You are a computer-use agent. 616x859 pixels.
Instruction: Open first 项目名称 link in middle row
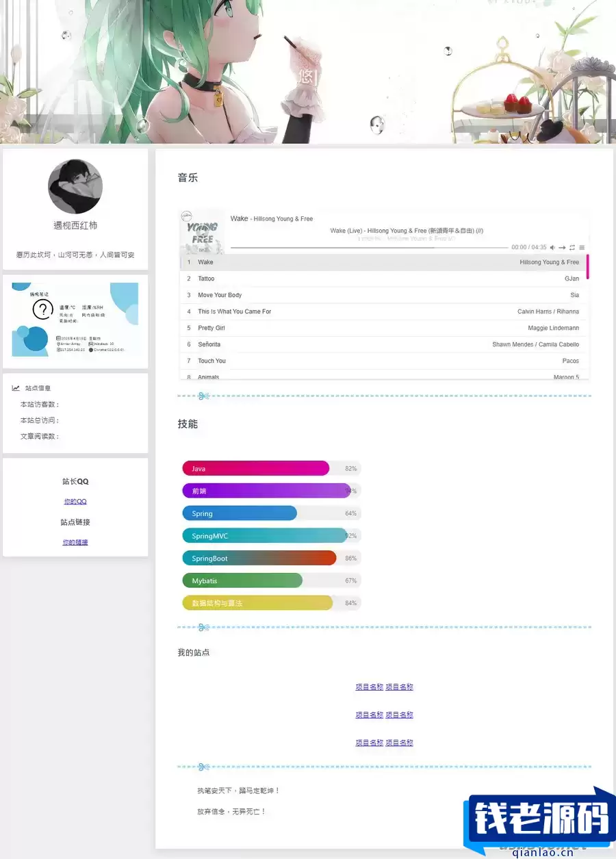click(369, 715)
